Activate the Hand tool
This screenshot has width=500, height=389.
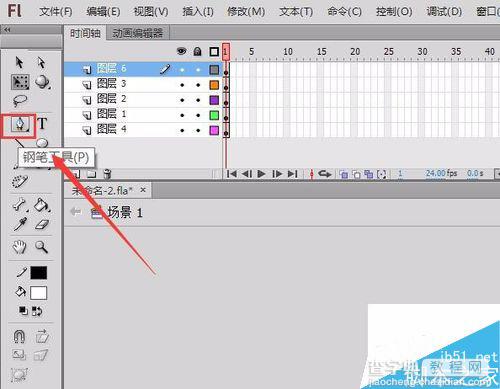coord(19,247)
